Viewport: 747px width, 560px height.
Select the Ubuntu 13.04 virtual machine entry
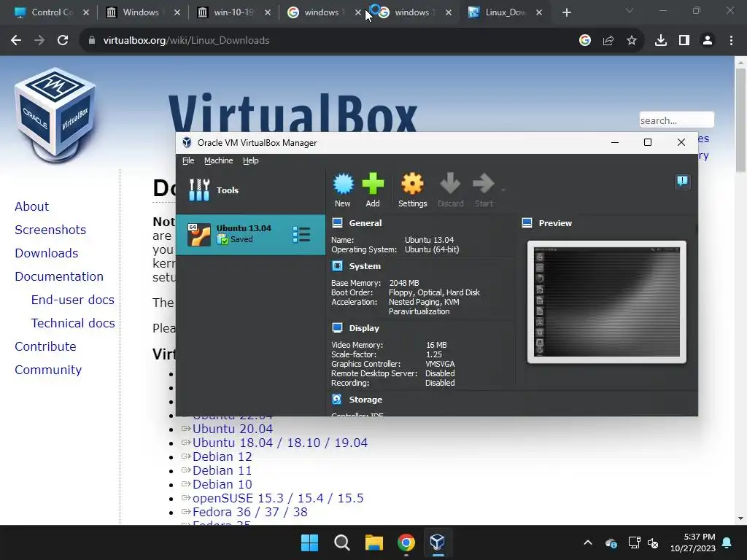pos(251,234)
